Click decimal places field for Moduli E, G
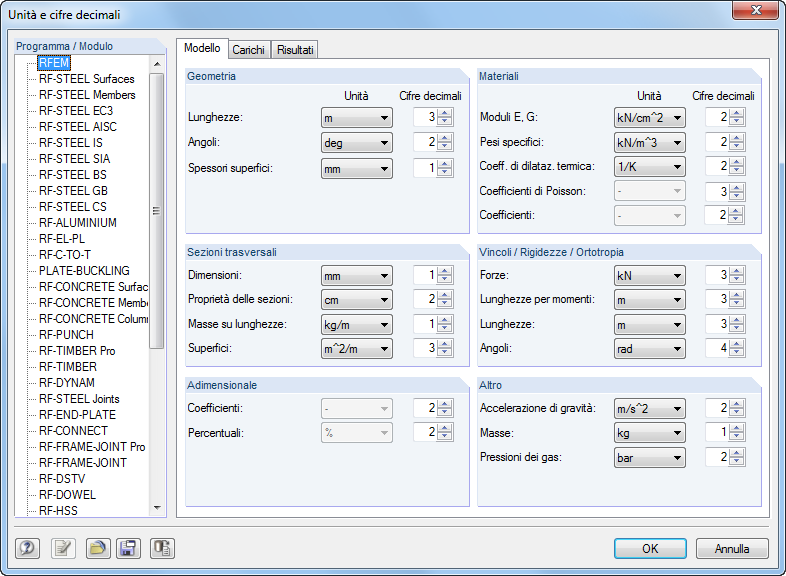Screen dimensions: 786x576 point(717,117)
